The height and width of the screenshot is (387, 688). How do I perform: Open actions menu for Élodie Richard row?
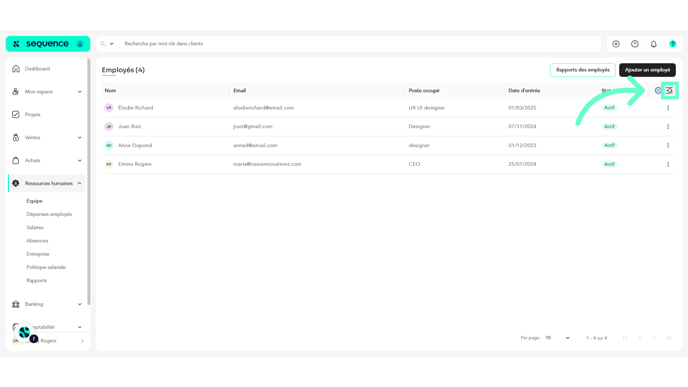pos(668,108)
